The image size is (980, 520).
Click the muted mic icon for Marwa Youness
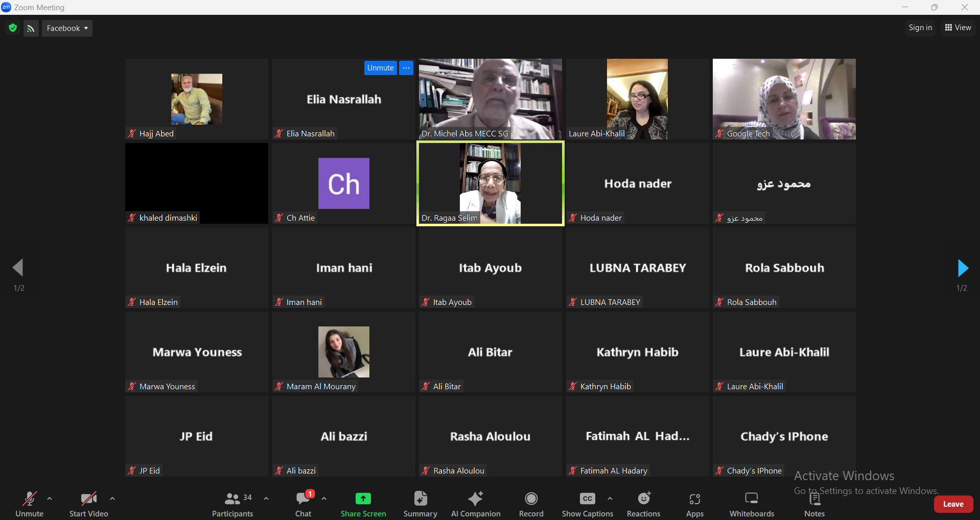(x=132, y=387)
